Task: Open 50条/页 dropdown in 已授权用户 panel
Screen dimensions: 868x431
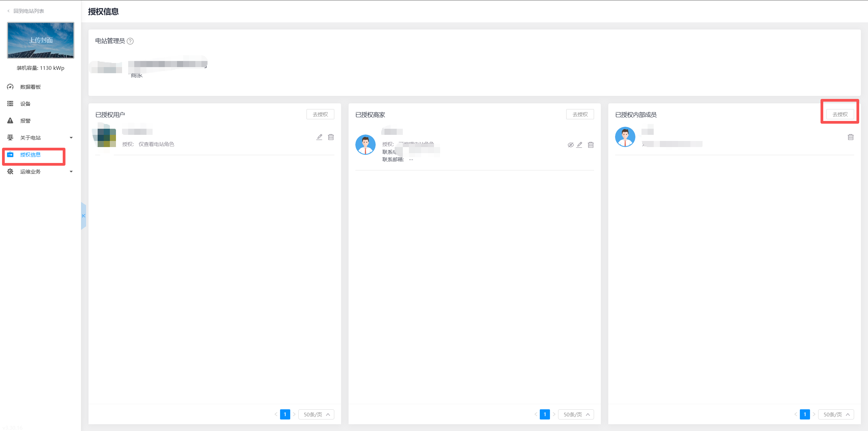Action: click(316, 414)
